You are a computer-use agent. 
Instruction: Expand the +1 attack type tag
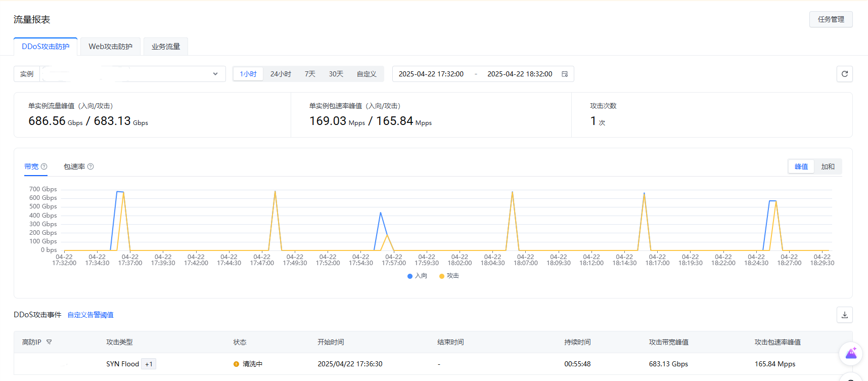149,364
